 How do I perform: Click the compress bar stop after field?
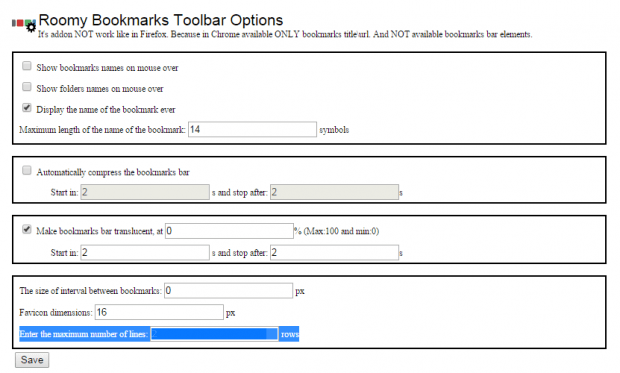[335, 192]
